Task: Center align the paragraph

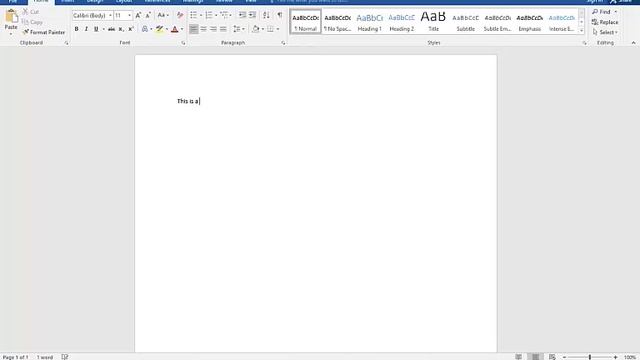Action: click(x=203, y=29)
